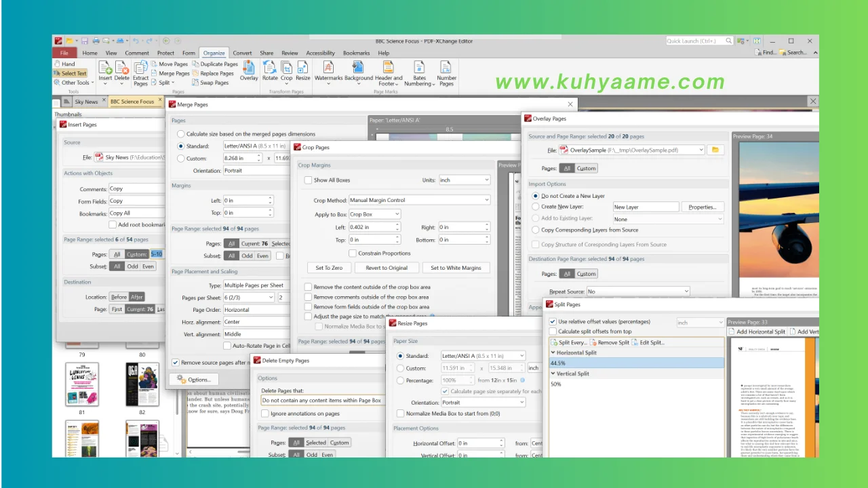Click the Custom pages field in Insert Pages

pos(156,254)
